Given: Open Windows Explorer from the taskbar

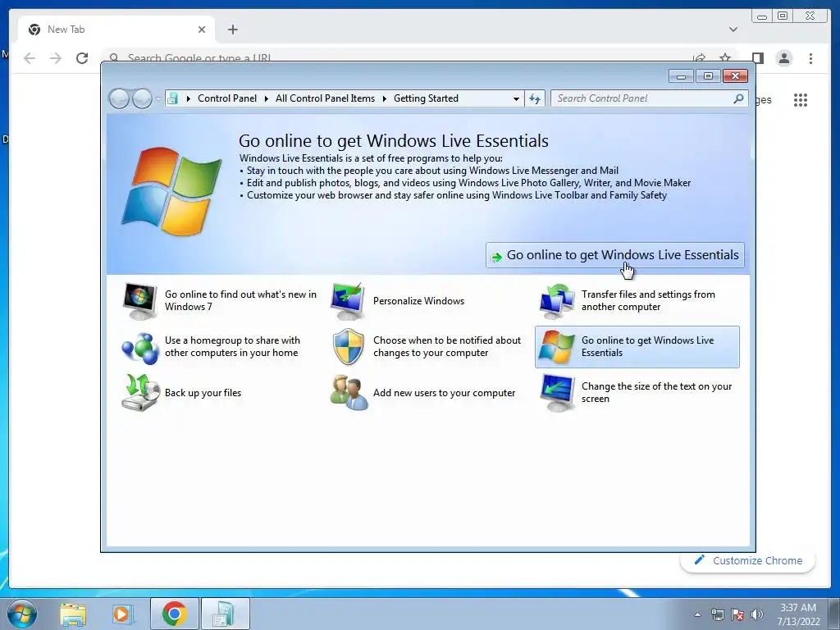Looking at the screenshot, I should [73, 614].
